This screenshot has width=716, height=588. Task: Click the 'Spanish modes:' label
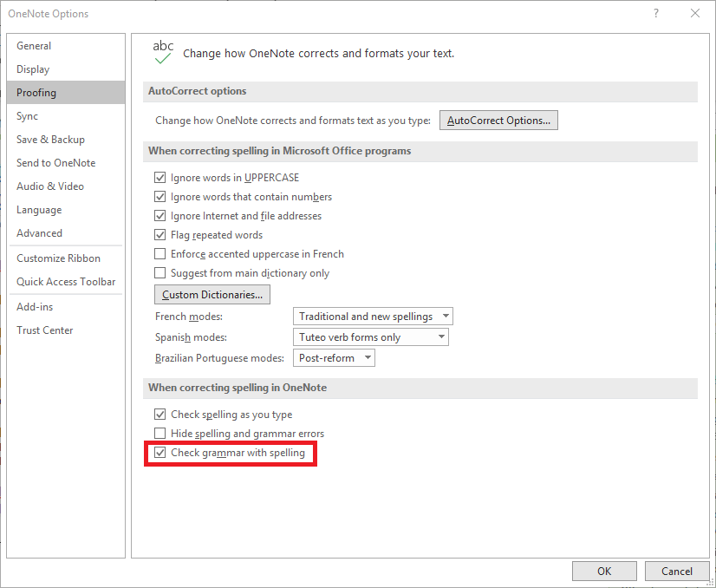(191, 337)
